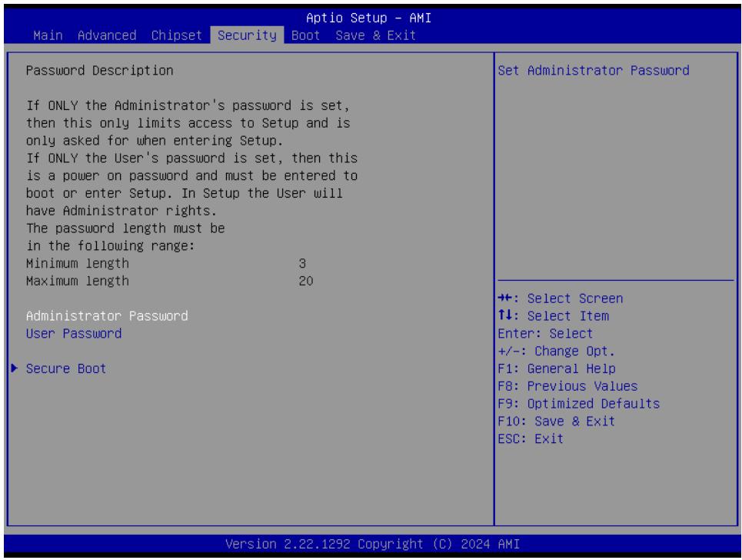Image resolution: width=742 pixels, height=560 pixels.
Task: Switch to the Main tab
Action: pyautogui.click(x=48, y=35)
